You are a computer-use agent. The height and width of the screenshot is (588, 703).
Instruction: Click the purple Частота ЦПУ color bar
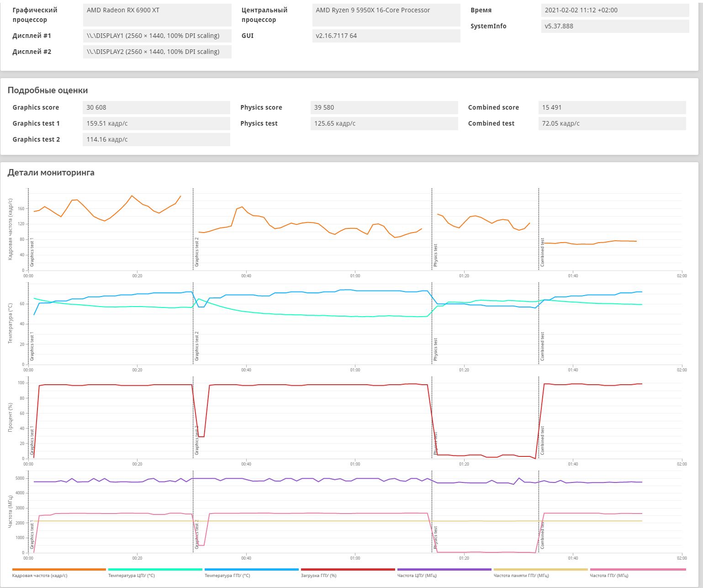444,570
